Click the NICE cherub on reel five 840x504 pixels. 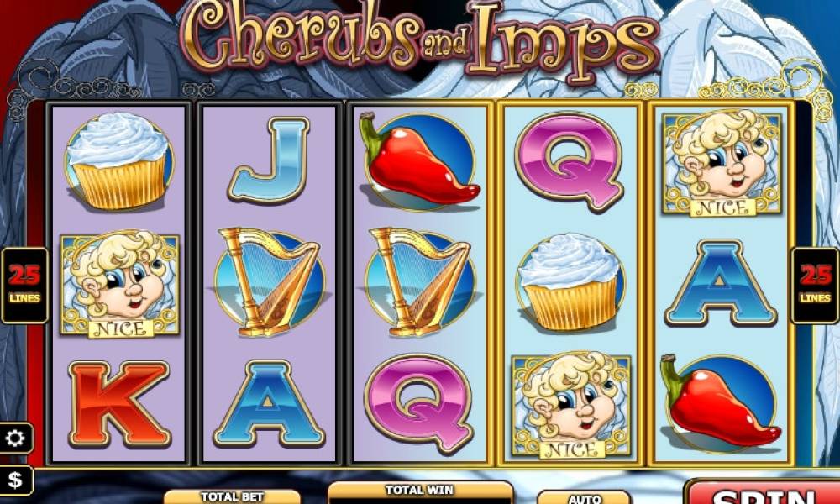tap(722, 163)
